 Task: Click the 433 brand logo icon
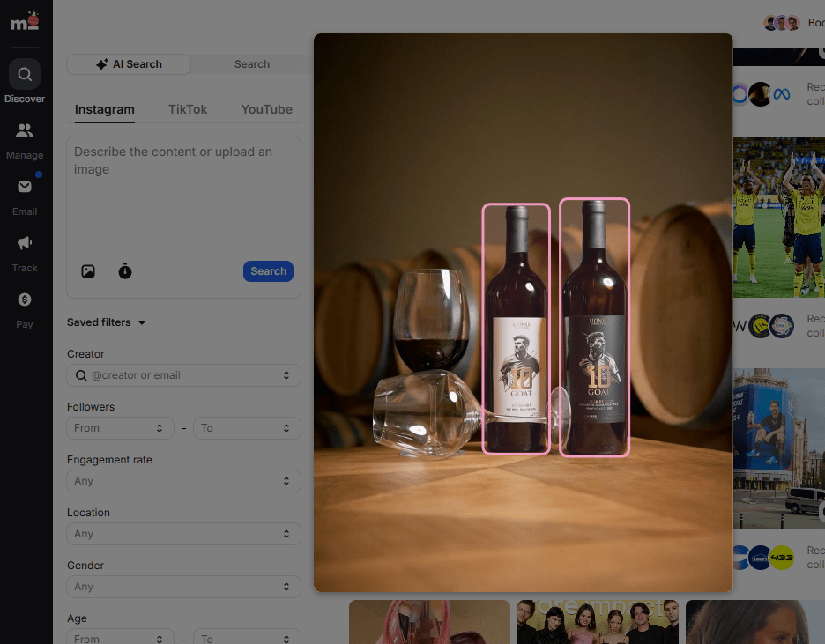782,558
